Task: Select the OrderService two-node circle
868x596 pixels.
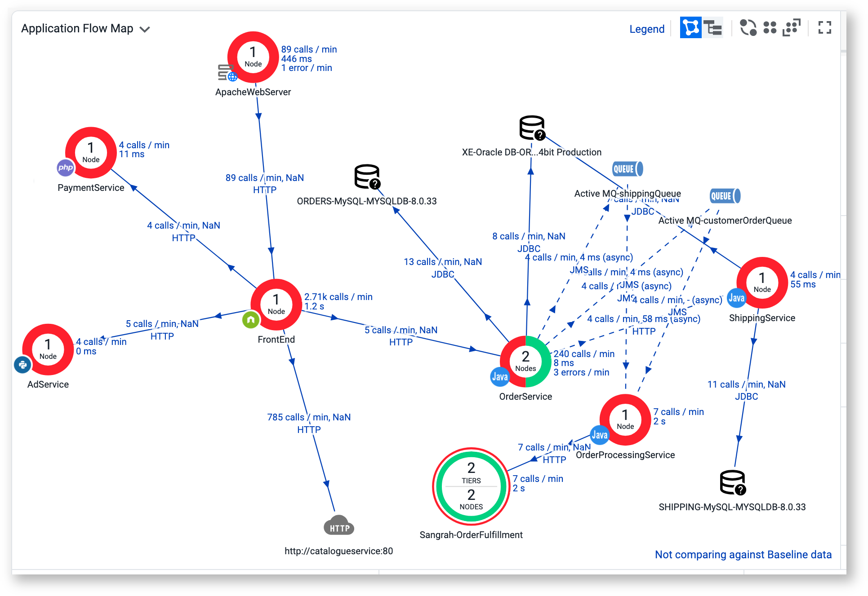Action: [x=525, y=362]
